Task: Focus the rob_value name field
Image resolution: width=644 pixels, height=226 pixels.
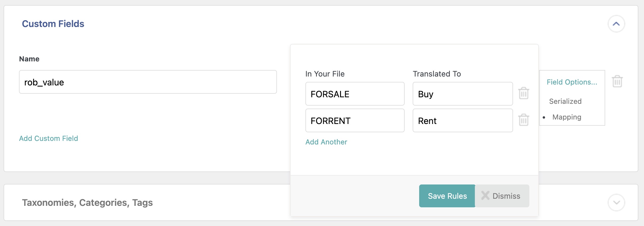Action: 148,82
